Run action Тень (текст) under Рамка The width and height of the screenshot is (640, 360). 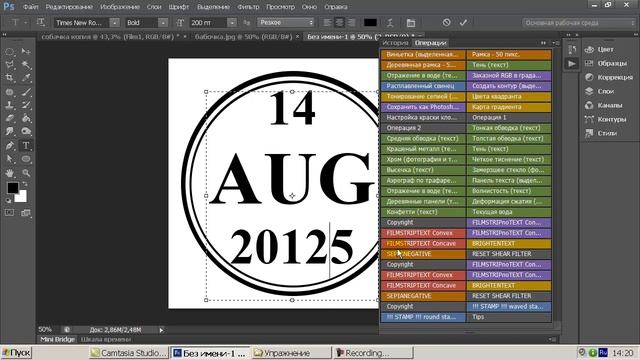(509, 65)
